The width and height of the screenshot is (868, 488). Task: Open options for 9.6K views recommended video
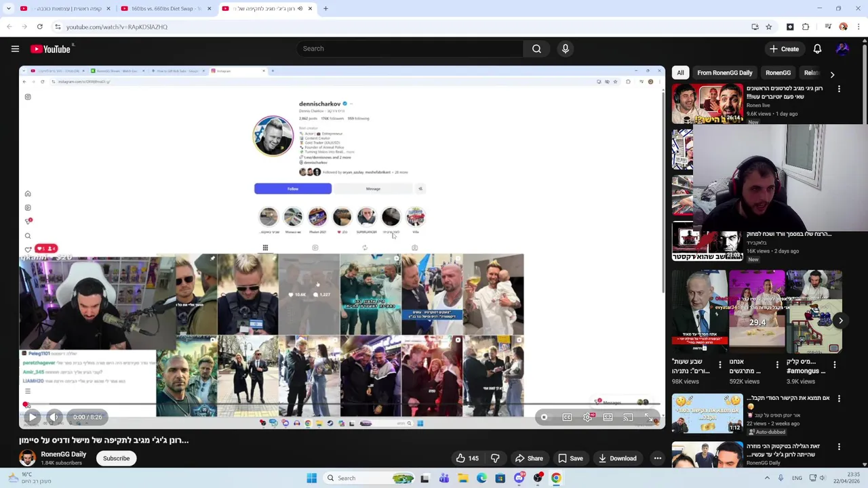[839, 89]
